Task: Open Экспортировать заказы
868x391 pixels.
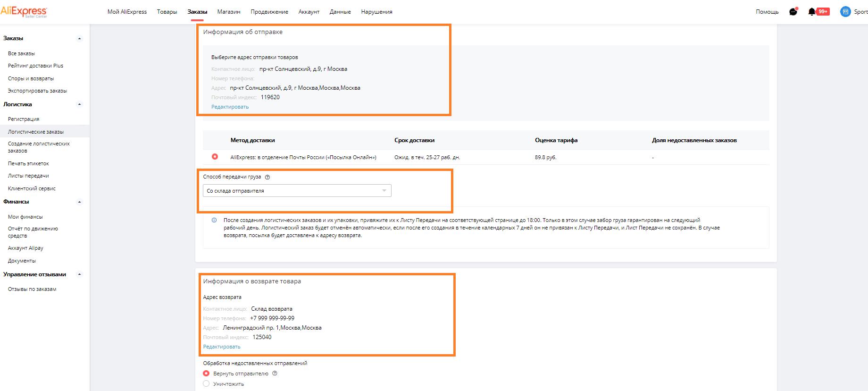Action: click(37, 91)
